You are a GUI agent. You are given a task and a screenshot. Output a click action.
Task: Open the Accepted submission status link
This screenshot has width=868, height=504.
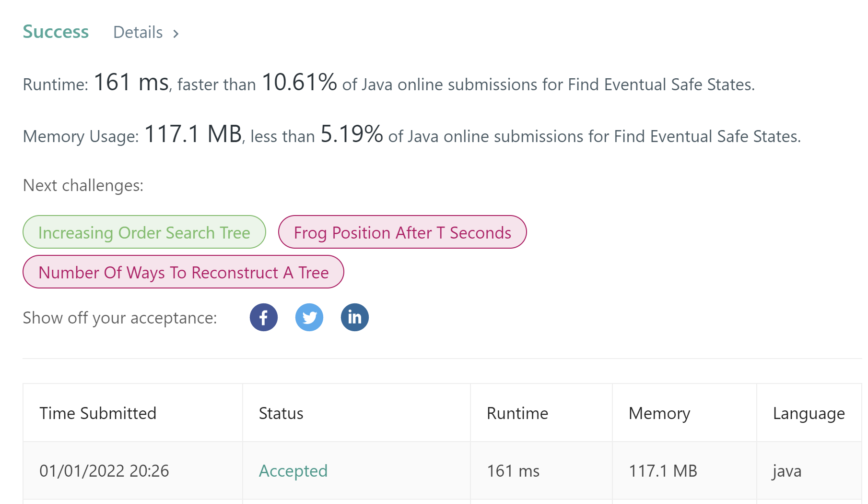[x=293, y=471]
